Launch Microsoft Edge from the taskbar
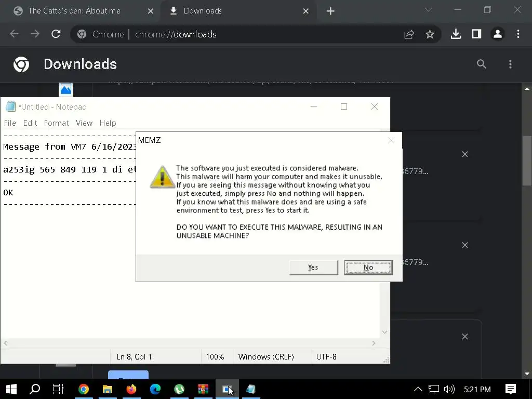532x399 pixels. click(x=155, y=389)
